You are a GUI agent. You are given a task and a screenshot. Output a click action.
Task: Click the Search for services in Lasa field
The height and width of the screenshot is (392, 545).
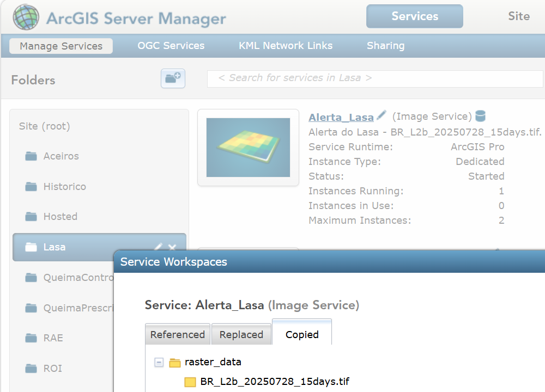tap(375, 79)
